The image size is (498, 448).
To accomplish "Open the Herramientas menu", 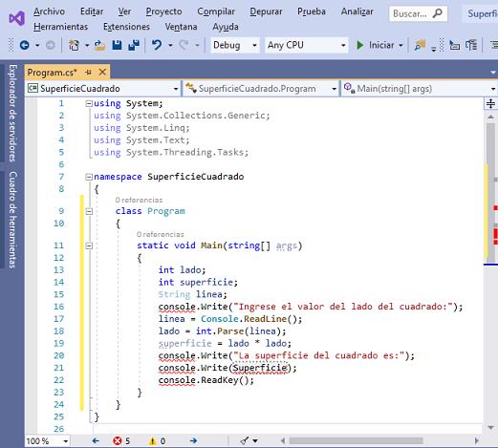I will point(60,27).
